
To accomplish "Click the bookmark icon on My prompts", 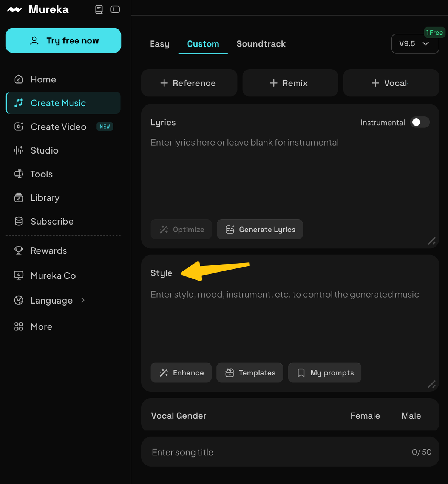I will pyautogui.click(x=301, y=373).
